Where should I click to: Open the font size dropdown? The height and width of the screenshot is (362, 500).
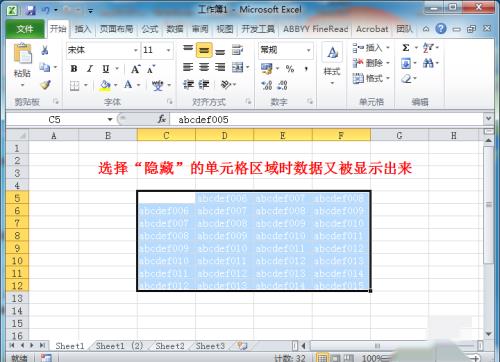coord(168,50)
